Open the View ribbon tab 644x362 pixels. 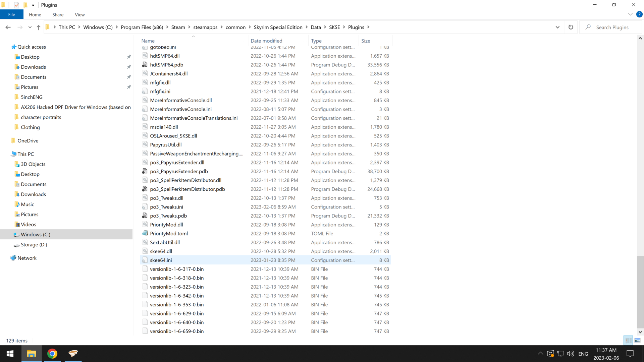click(x=80, y=15)
